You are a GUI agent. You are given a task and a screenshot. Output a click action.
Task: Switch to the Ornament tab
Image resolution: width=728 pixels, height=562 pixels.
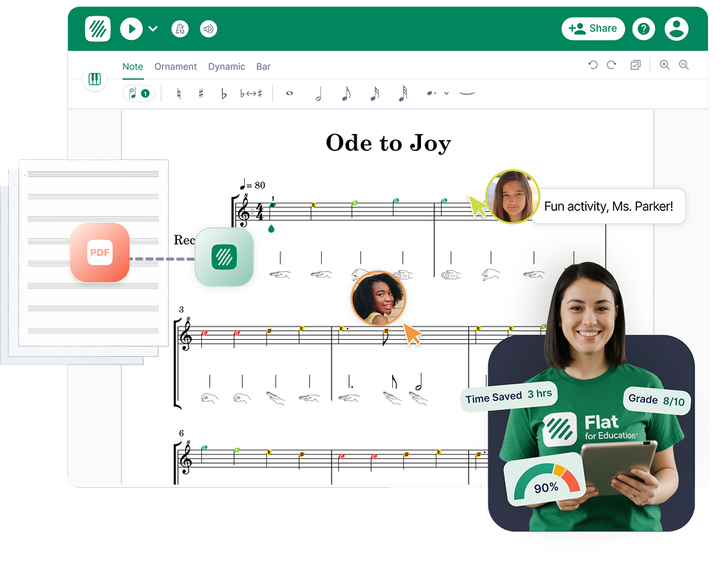click(x=175, y=67)
